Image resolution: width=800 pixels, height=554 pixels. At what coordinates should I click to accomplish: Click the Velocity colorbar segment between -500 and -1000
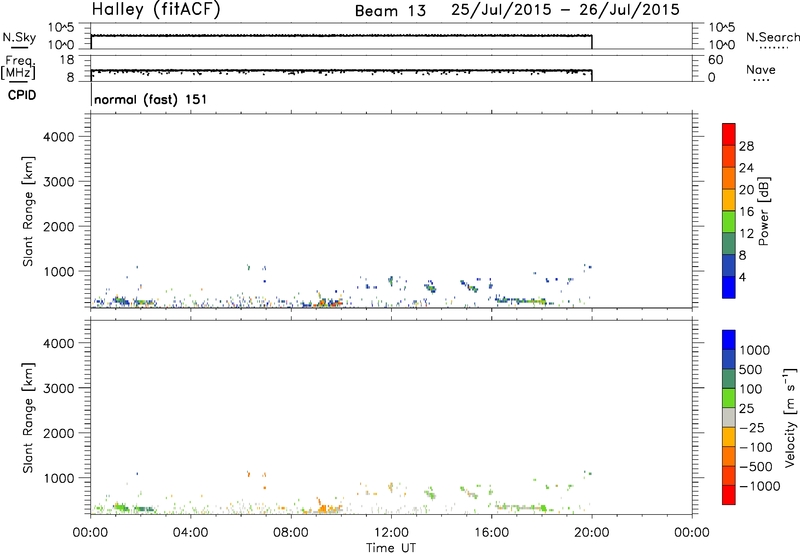coord(729,475)
